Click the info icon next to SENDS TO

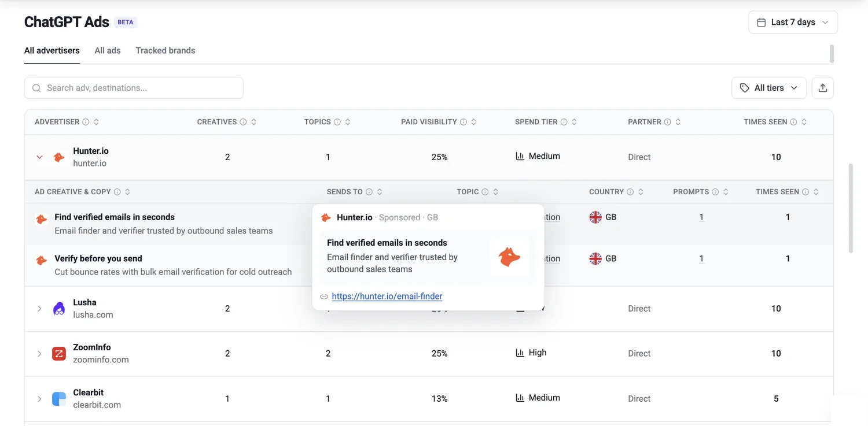[369, 192]
